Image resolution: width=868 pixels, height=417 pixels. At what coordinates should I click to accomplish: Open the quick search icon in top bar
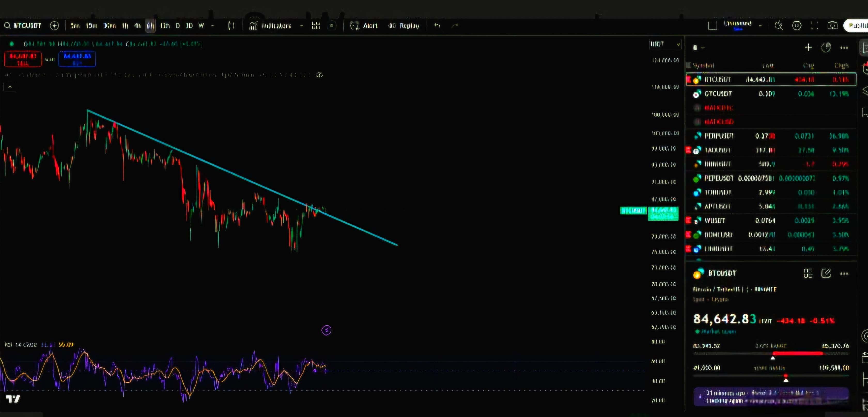(779, 26)
